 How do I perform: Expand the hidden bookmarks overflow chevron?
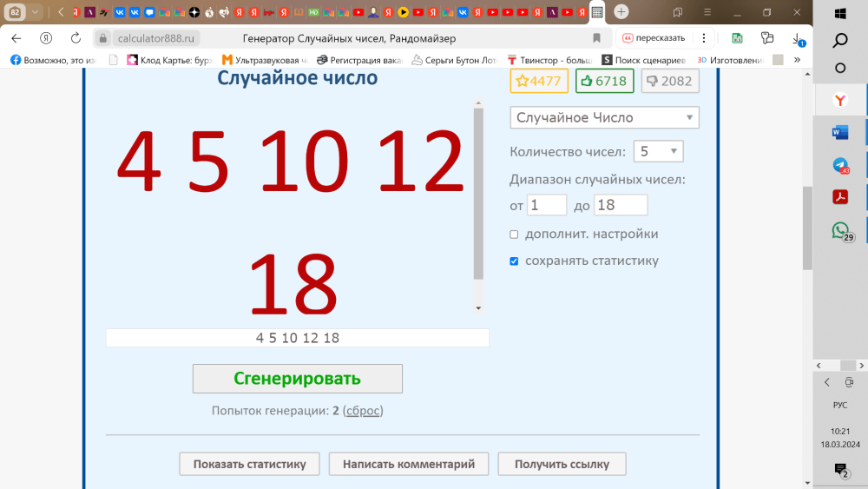(797, 60)
